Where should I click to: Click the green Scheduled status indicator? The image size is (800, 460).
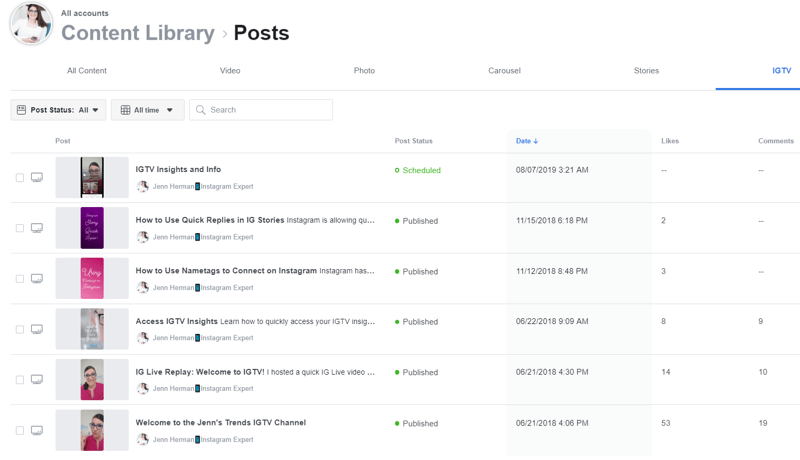coord(397,170)
